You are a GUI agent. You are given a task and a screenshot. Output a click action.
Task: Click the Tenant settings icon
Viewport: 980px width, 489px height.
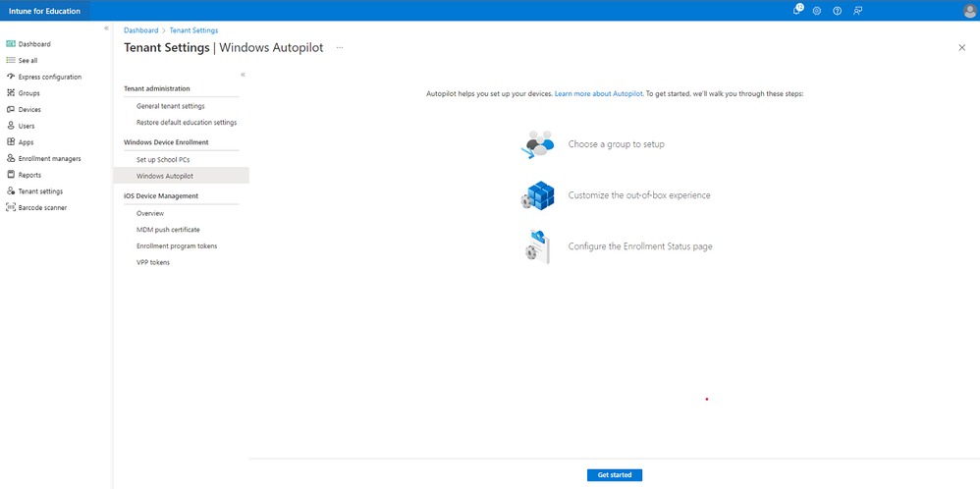point(11,190)
